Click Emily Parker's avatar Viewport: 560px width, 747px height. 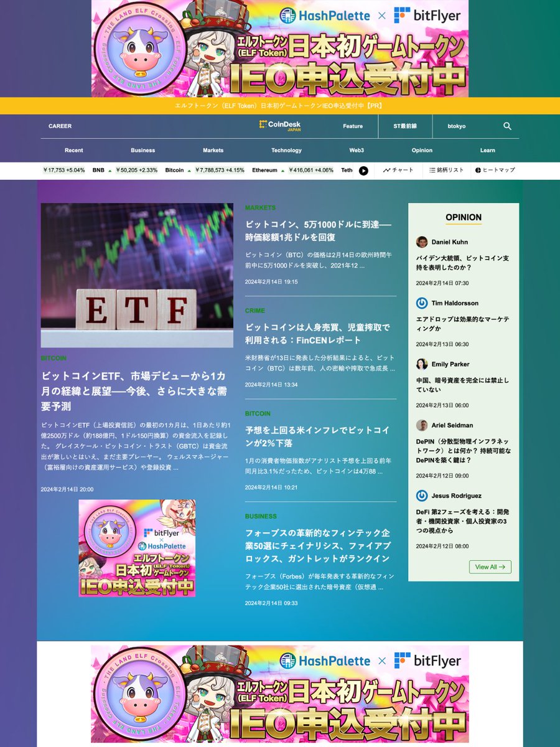(x=422, y=364)
